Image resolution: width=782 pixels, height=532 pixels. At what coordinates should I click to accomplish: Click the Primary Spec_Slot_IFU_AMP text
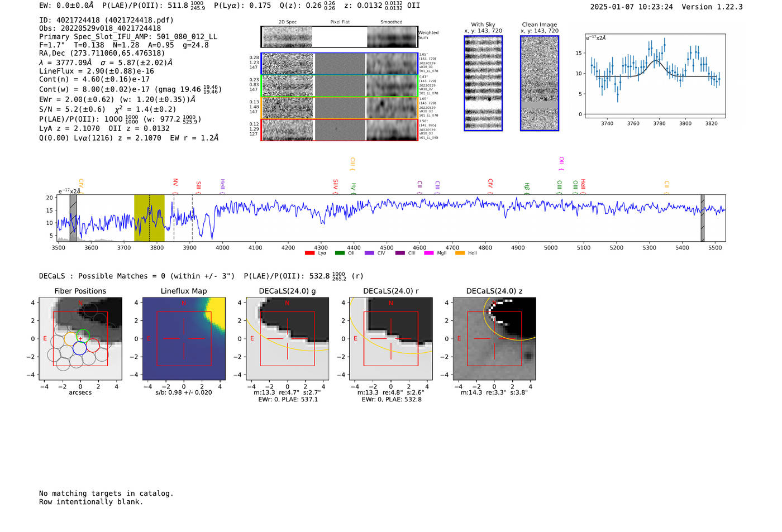point(128,37)
